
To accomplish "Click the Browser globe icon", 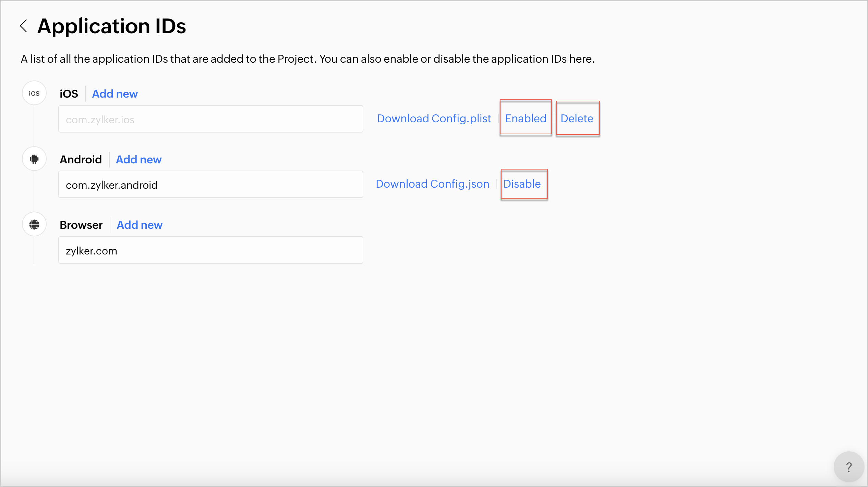I will click(x=34, y=225).
